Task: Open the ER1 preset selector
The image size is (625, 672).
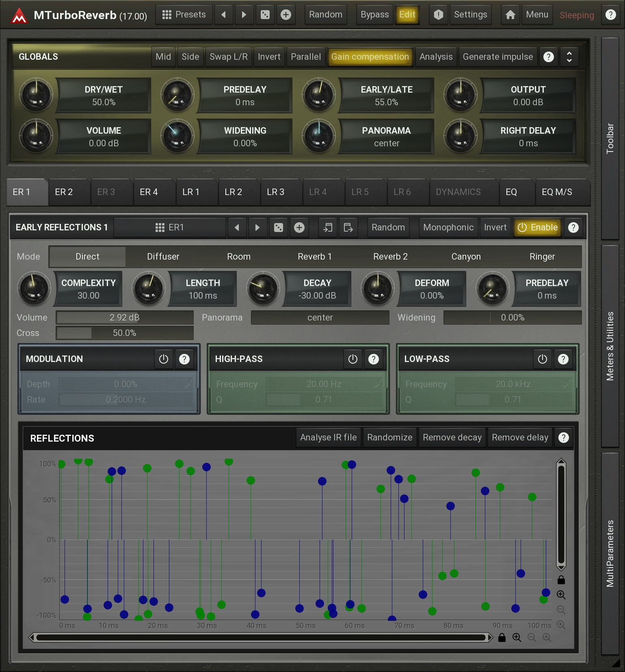Action: tap(170, 228)
